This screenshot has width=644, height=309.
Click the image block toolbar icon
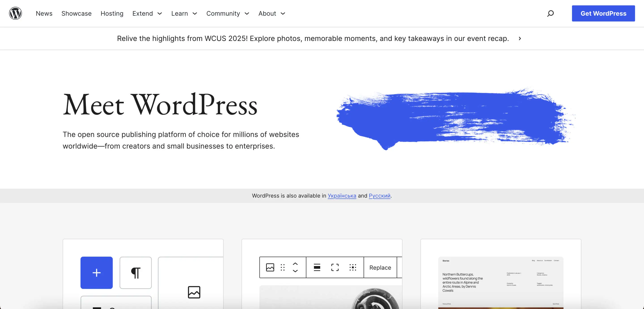[270, 267]
